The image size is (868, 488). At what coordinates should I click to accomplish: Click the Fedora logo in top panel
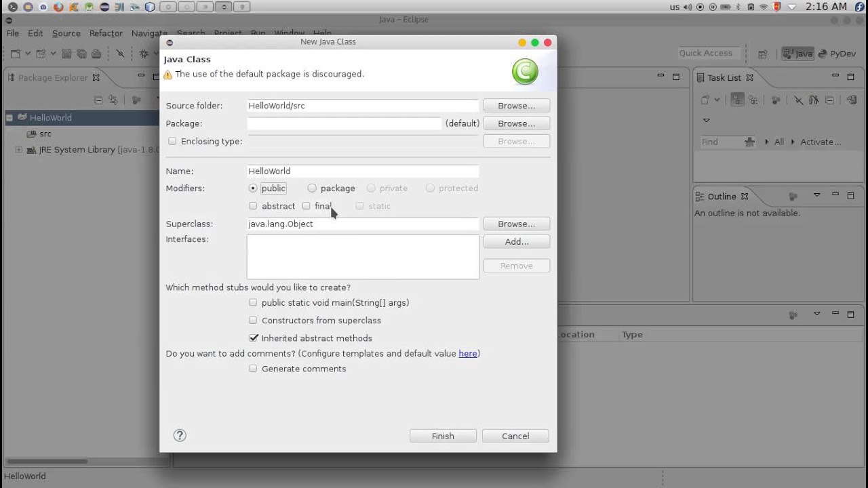[x=859, y=7]
